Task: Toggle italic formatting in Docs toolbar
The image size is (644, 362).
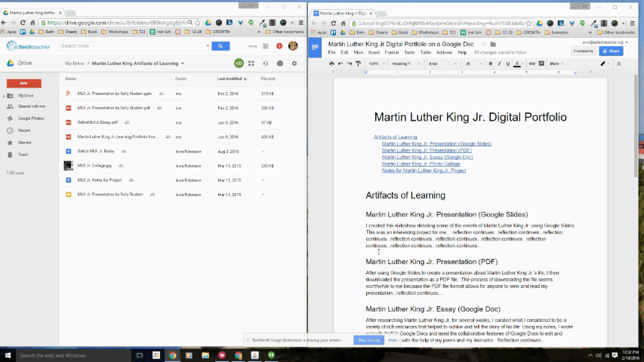Action: [500, 63]
